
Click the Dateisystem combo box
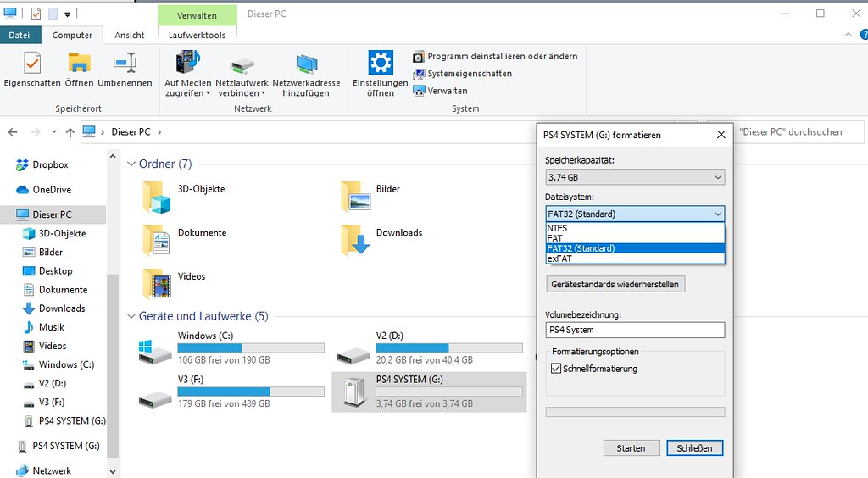click(x=635, y=214)
